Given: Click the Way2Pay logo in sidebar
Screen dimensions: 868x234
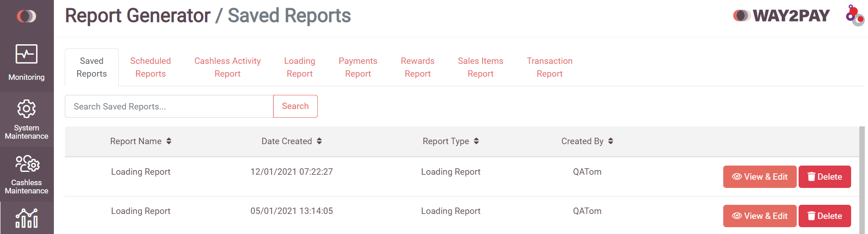Looking at the screenshot, I should 26,16.
